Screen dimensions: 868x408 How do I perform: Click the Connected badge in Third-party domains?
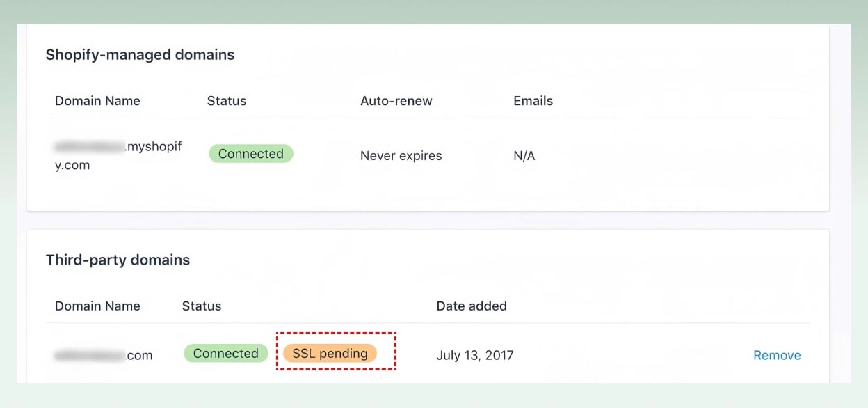click(225, 353)
